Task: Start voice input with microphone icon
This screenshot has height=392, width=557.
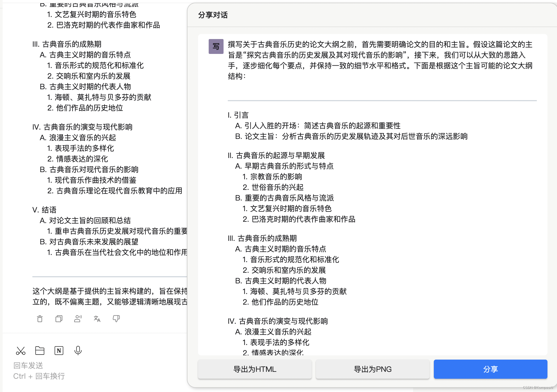Action: (x=78, y=351)
